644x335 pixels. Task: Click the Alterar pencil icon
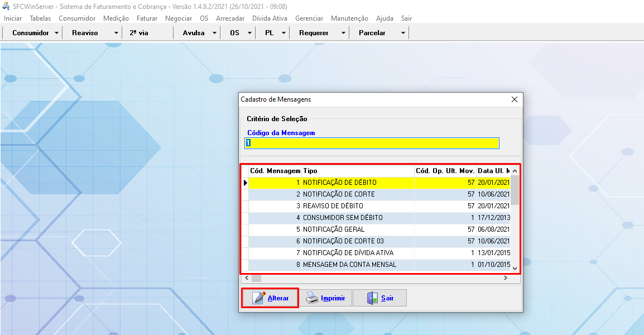[x=259, y=298]
